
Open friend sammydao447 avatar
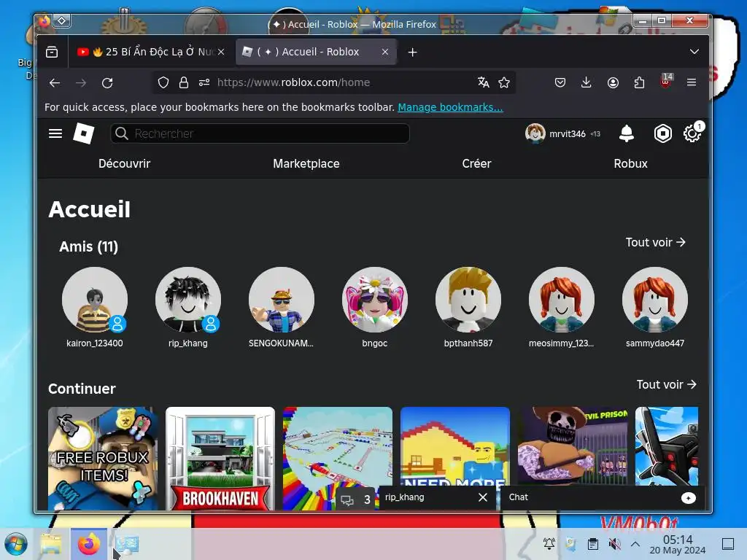[x=655, y=300]
